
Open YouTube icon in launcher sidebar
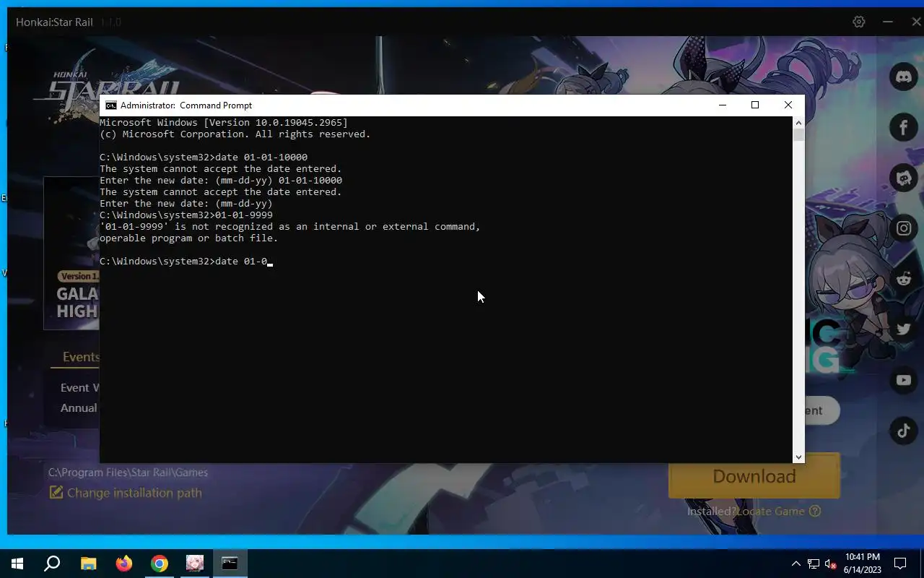pyautogui.click(x=903, y=380)
